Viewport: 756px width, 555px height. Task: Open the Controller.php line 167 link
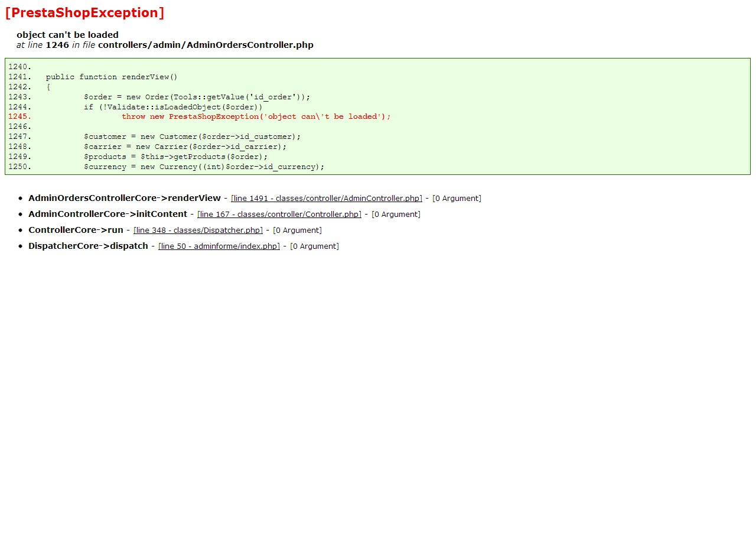279,215
